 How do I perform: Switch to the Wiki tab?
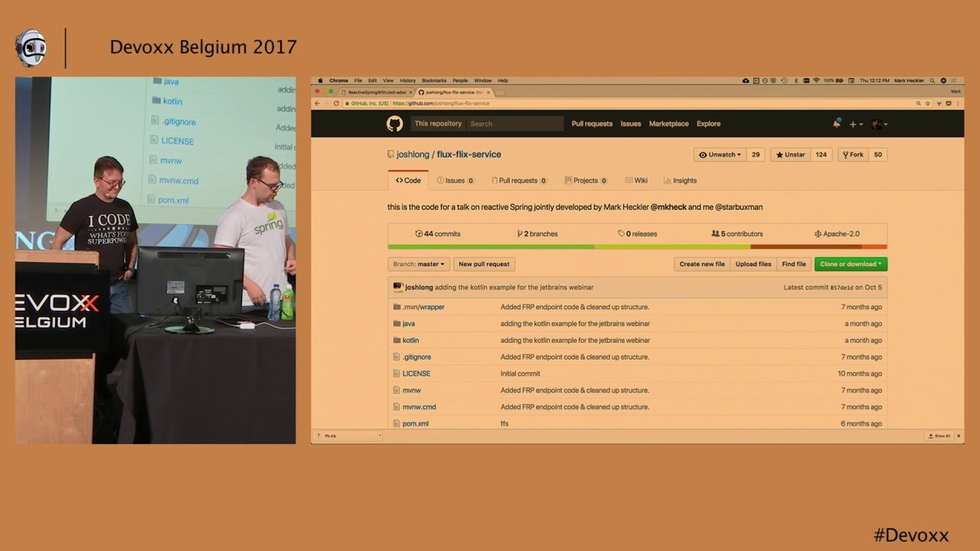point(636,181)
